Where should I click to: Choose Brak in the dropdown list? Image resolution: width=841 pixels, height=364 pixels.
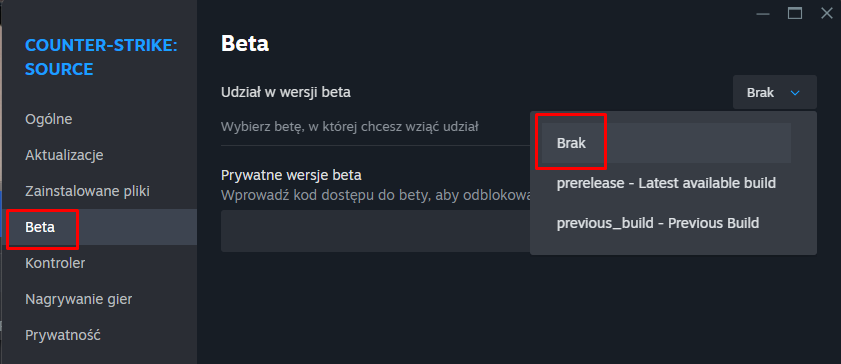pos(666,143)
